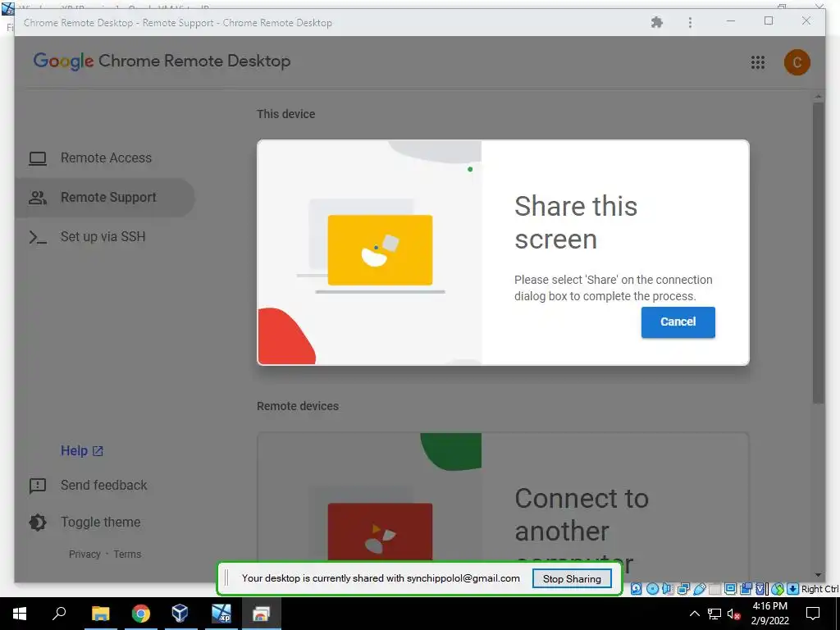Click the scrollbar down arrow

pos(818,575)
